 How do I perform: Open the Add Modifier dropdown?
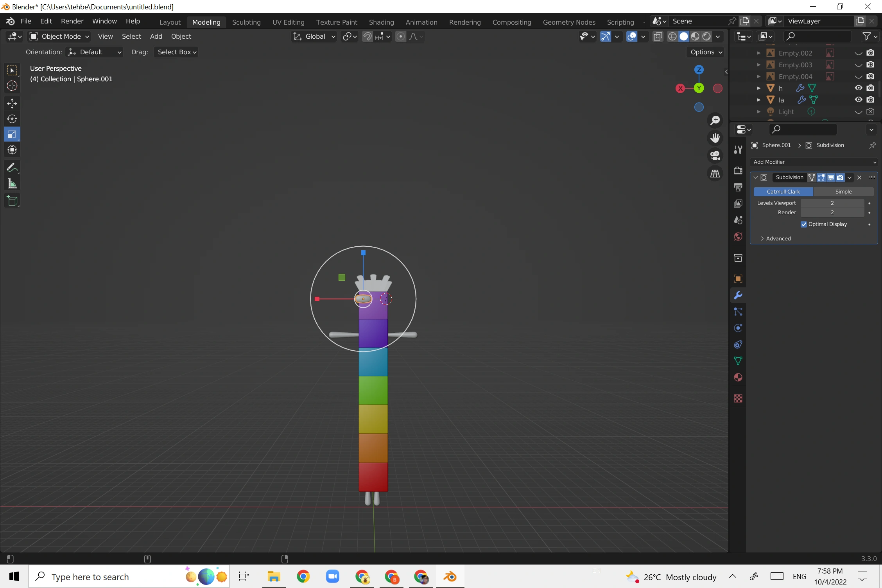(814, 161)
